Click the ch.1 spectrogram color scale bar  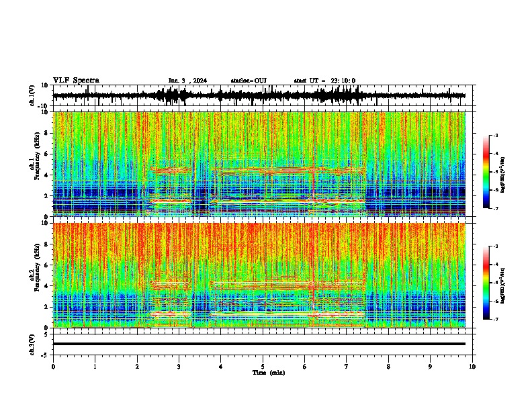pyautogui.click(x=486, y=172)
